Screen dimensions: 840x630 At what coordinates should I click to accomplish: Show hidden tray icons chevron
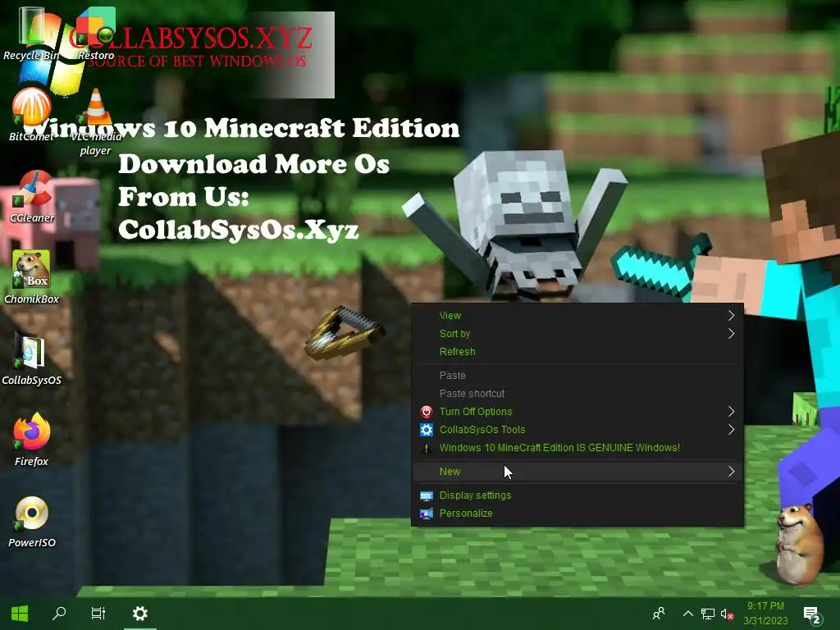[x=688, y=614]
